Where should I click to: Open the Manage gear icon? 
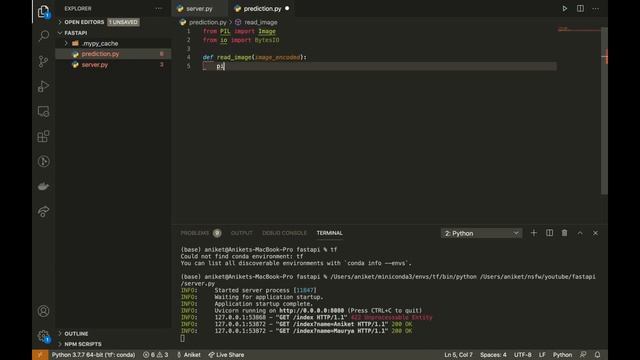(43, 336)
